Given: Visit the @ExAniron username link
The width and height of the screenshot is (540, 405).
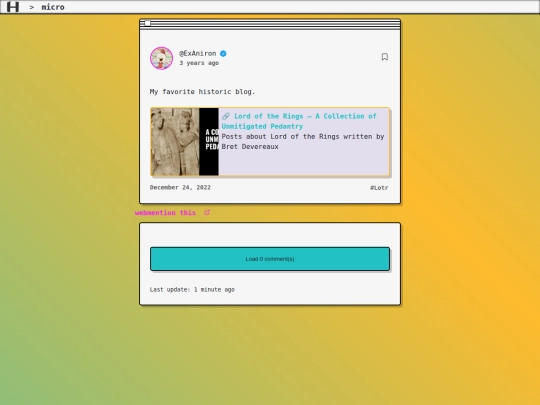Looking at the screenshot, I should pos(198,53).
